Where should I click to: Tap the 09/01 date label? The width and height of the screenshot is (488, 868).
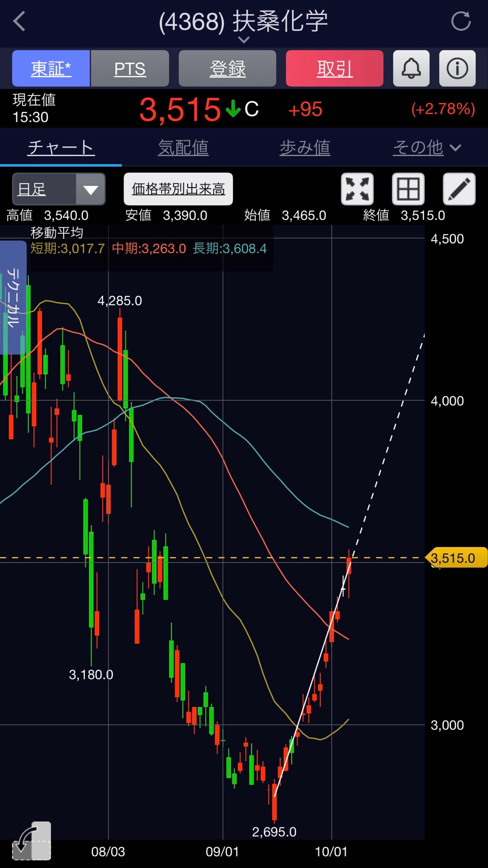[222, 852]
